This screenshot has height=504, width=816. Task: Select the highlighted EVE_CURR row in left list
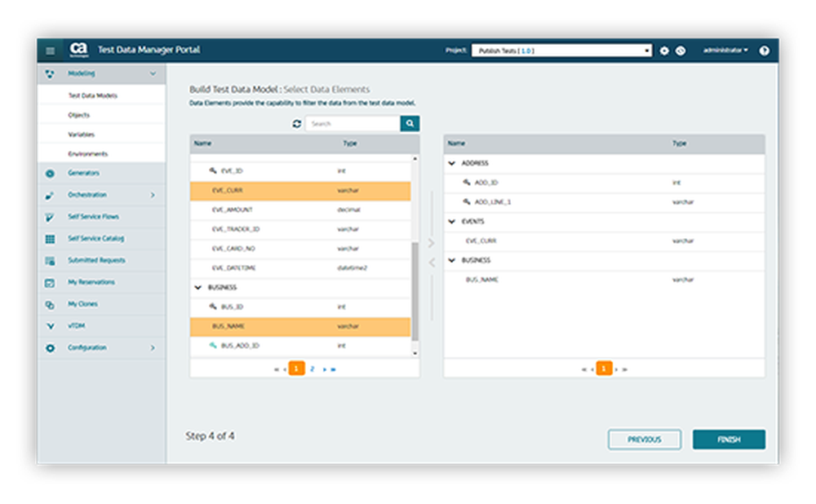point(300,190)
